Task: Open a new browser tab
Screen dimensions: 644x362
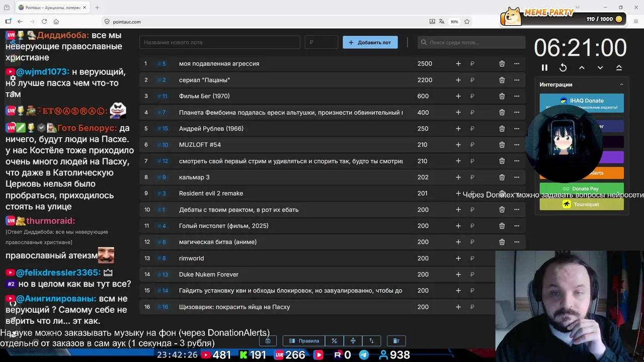Action: pos(97,8)
